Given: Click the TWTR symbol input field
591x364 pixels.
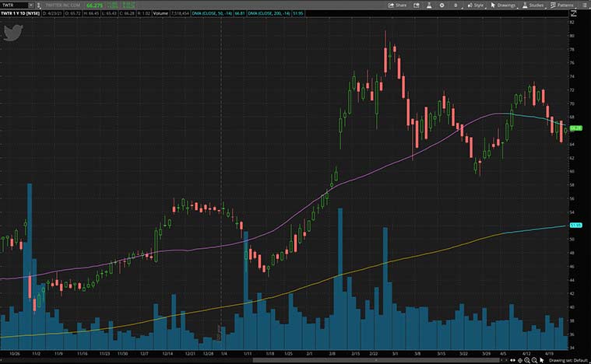Looking at the screenshot, I should 14,5.
